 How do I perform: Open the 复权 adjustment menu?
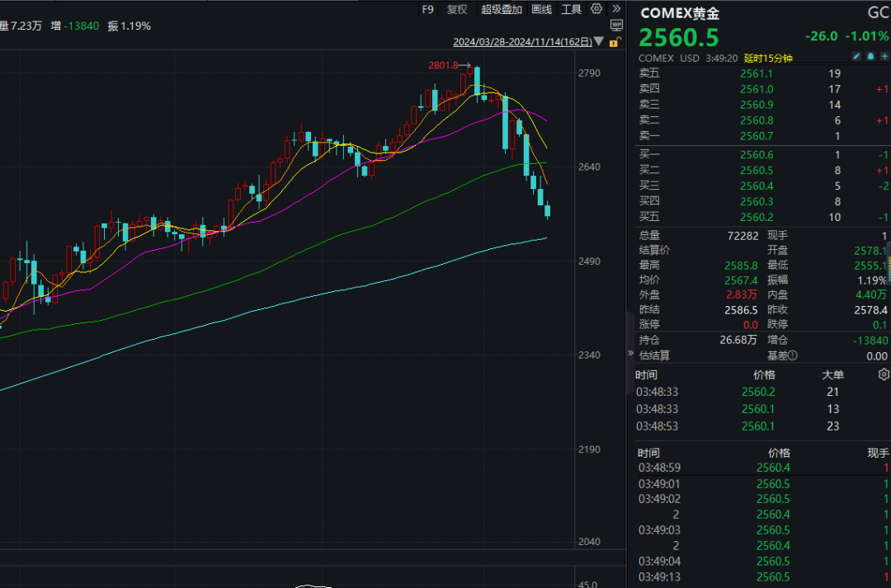tap(457, 9)
